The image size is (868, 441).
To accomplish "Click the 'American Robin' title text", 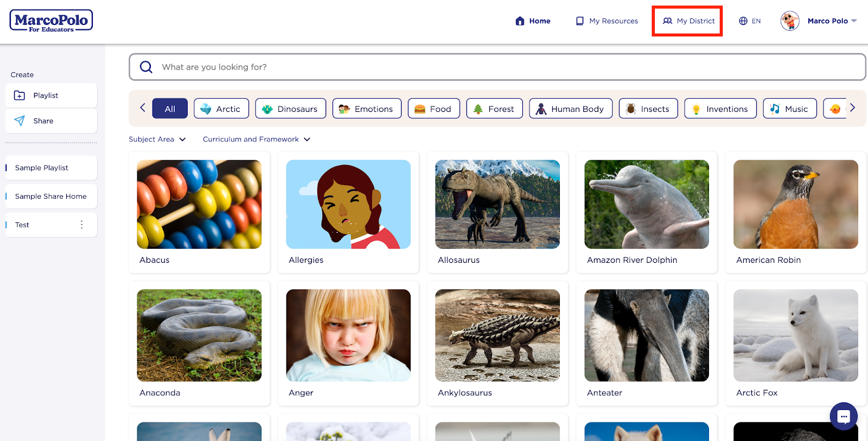I will (x=768, y=260).
